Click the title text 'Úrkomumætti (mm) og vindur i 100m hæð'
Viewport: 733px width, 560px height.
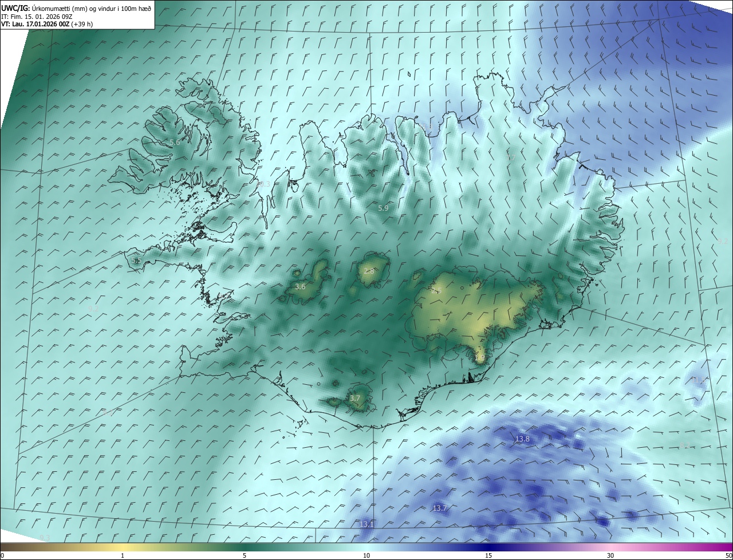pos(91,8)
